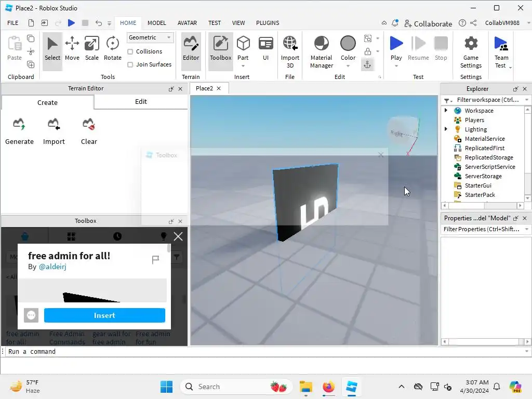Click the Import terrain icon
The width and height of the screenshot is (532, 399).
pos(54,124)
